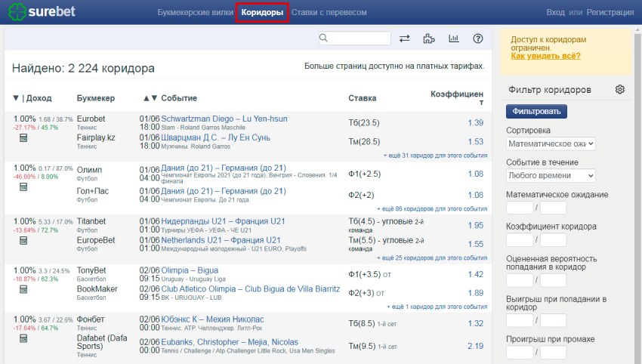Click the puzzle piece extensions icon
The image size is (642, 364).
tap(429, 39)
